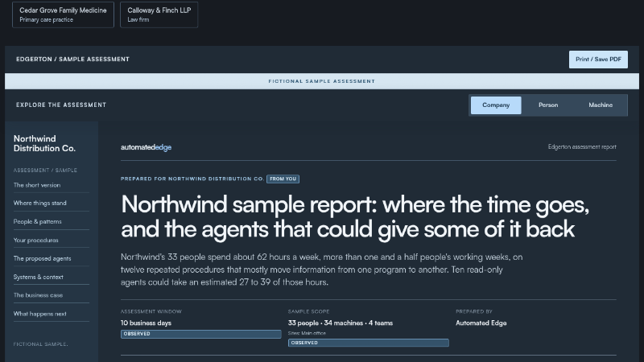644x362 pixels.
Task: Click the Print / Save PDF button
Action: 598,60
